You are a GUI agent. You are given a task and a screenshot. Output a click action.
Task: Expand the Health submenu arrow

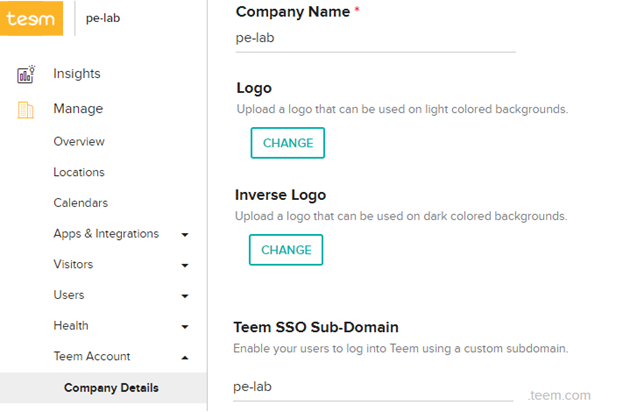pyautogui.click(x=185, y=327)
